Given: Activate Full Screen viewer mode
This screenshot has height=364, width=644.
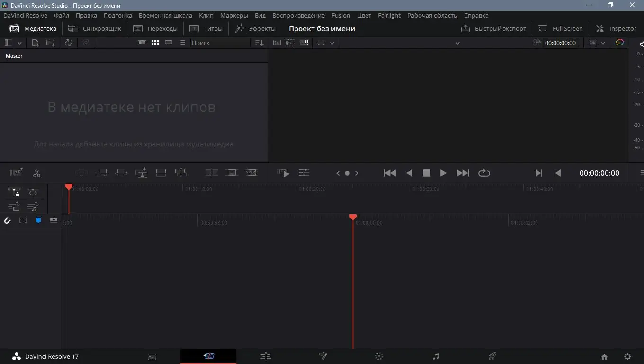Looking at the screenshot, I should coord(561,28).
